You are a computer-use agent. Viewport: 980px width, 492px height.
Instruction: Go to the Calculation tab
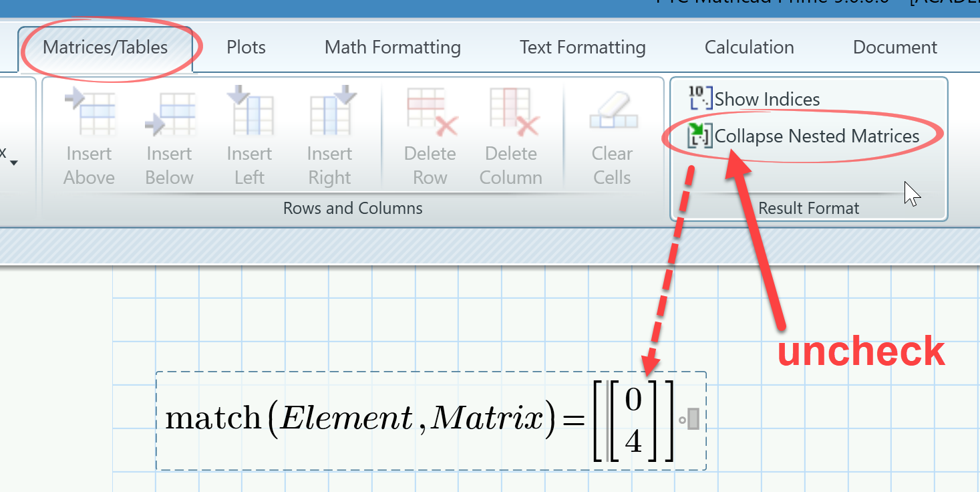(x=749, y=47)
